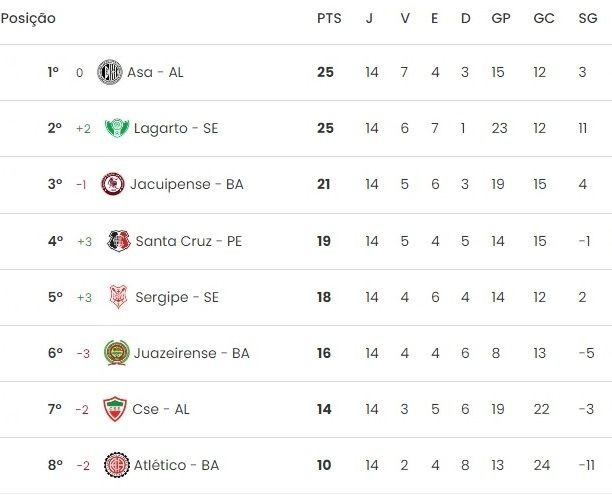Click the Lagarto - SE green crest
This screenshot has width=612, height=495.
click(x=117, y=128)
